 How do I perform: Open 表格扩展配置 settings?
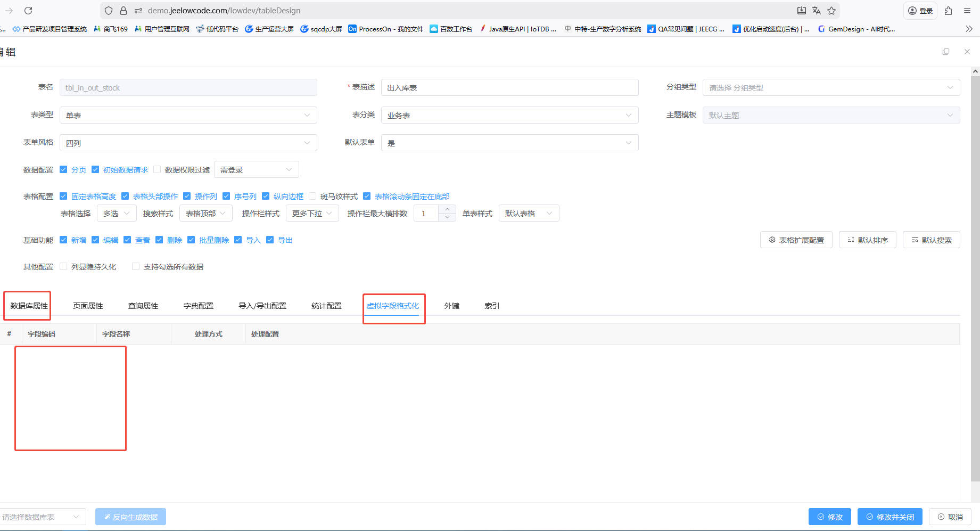click(x=796, y=240)
